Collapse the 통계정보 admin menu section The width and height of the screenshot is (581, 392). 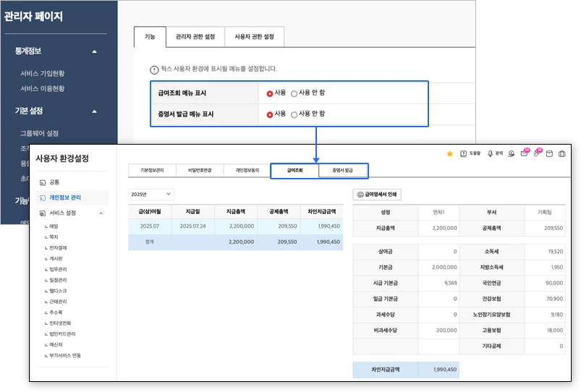[94, 51]
